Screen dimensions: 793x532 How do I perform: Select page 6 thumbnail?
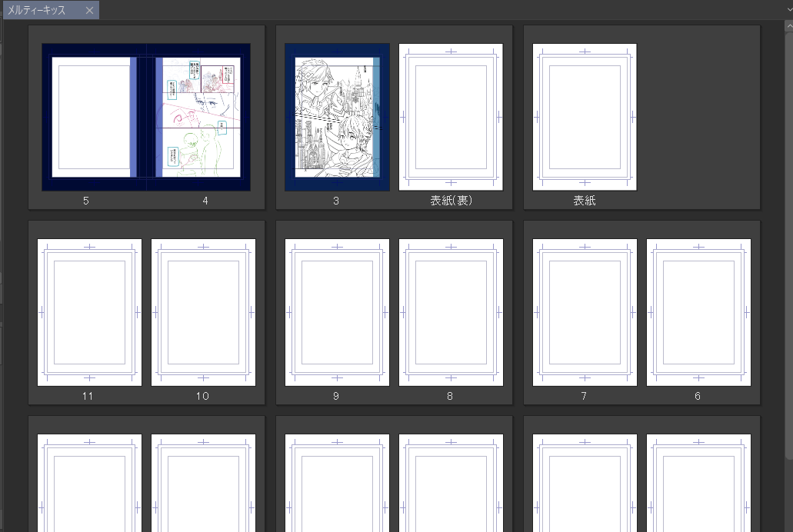698,312
